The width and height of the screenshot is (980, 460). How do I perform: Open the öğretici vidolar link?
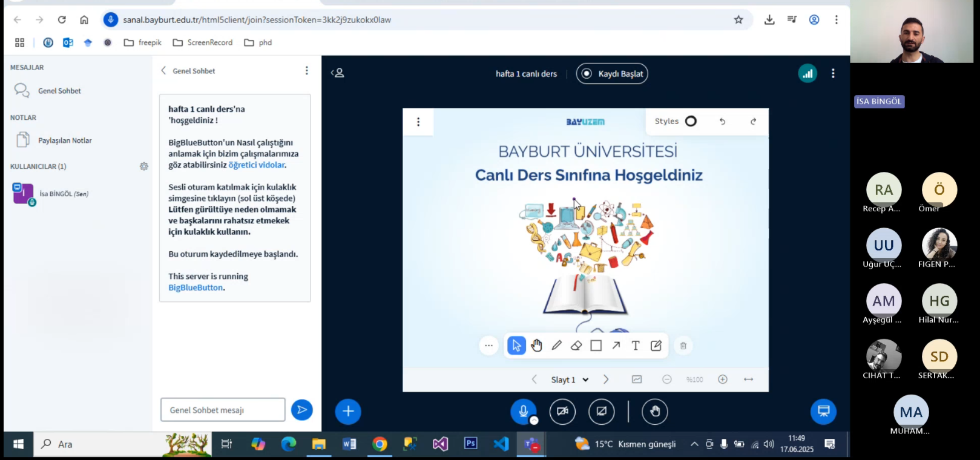[x=257, y=165]
